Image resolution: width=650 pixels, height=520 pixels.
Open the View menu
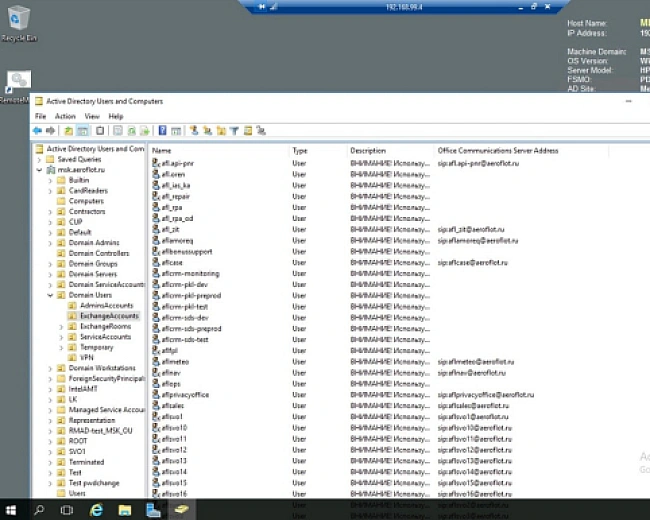coord(92,116)
